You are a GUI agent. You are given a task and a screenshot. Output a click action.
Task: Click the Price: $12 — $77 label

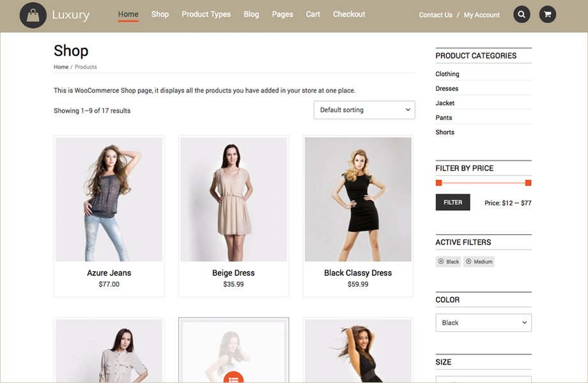507,203
